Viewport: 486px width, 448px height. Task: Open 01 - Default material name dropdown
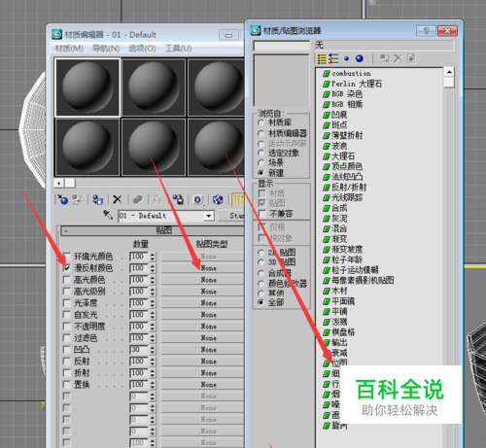(209, 216)
